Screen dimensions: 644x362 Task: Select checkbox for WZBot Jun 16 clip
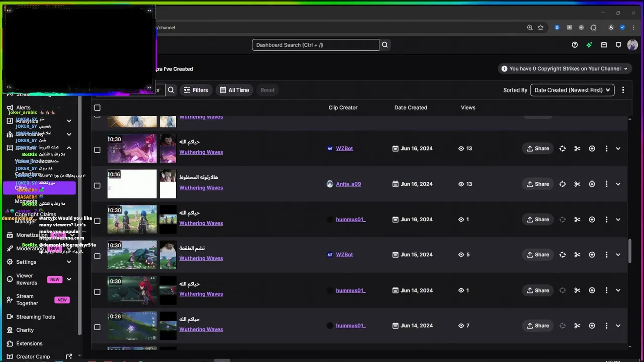pos(97,150)
